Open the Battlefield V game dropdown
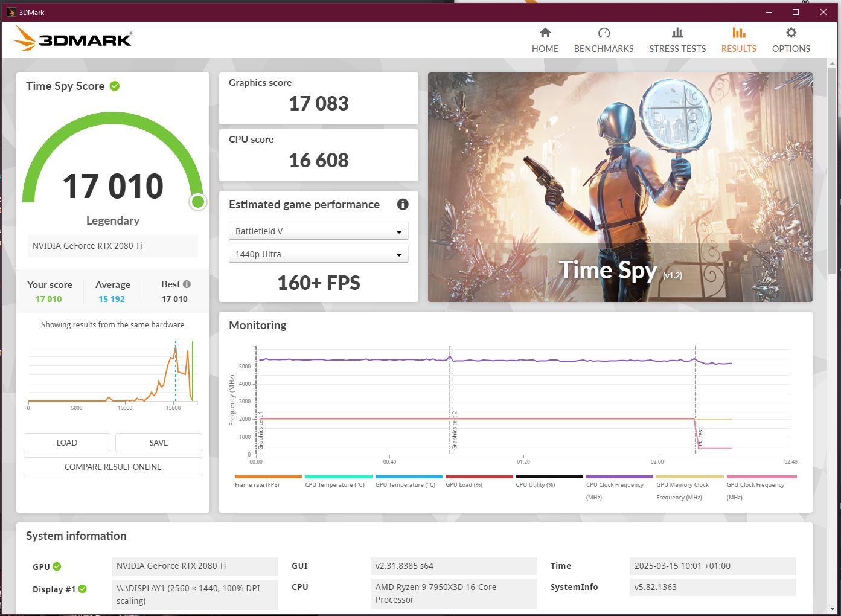This screenshot has height=616, width=841. (x=319, y=231)
